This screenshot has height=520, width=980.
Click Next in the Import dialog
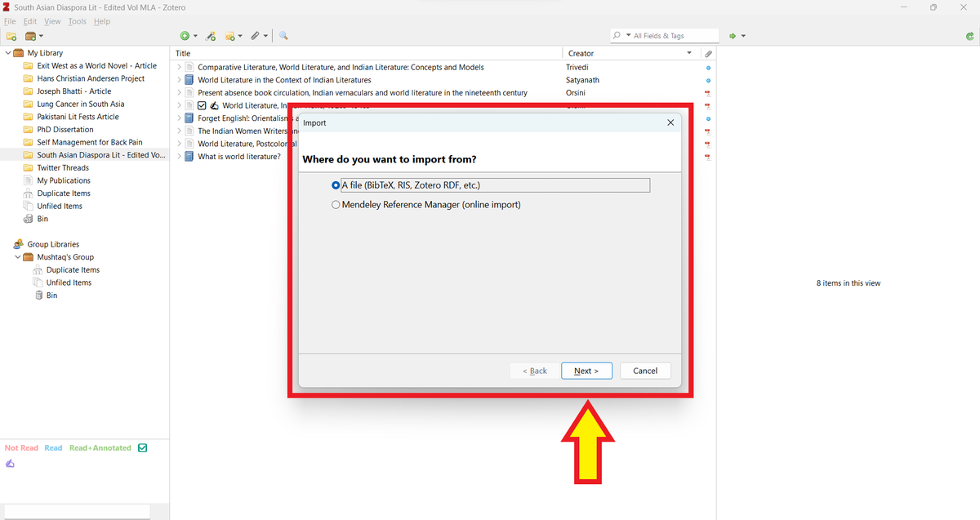(586, 371)
